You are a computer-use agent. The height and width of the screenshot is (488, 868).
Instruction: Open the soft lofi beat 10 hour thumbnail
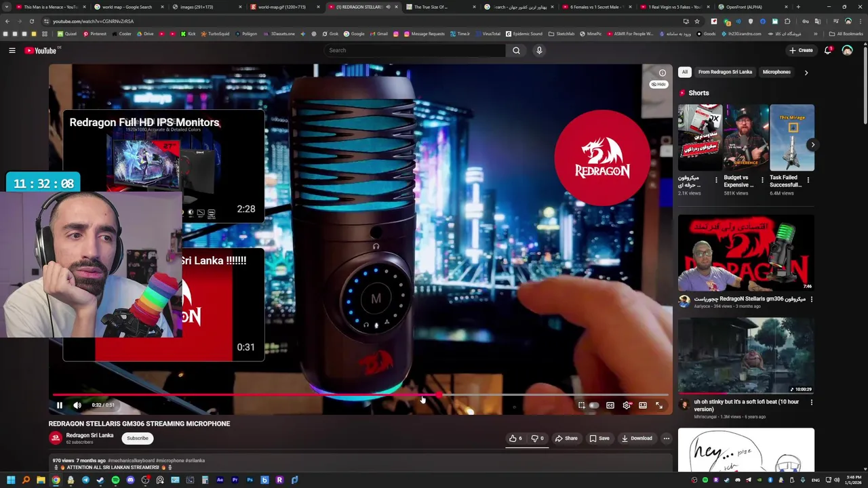tap(746, 356)
